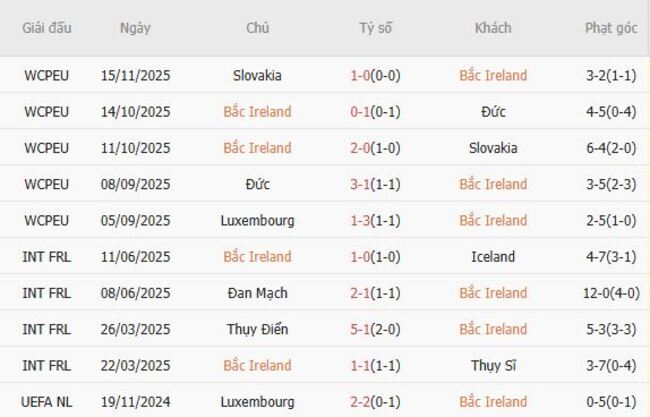
Task: Open the 1-0(0-0) score against Slovakia
Action: pos(375,75)
